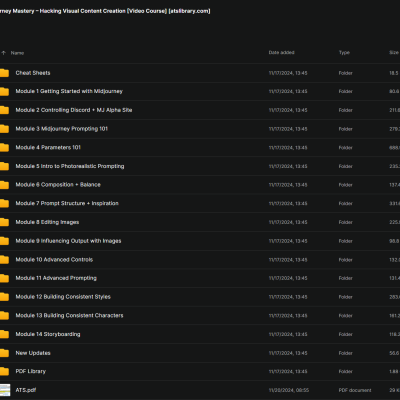The image size is (400, 400).
Task: Sort by the Name column header
Action: [x=17, y=53]
